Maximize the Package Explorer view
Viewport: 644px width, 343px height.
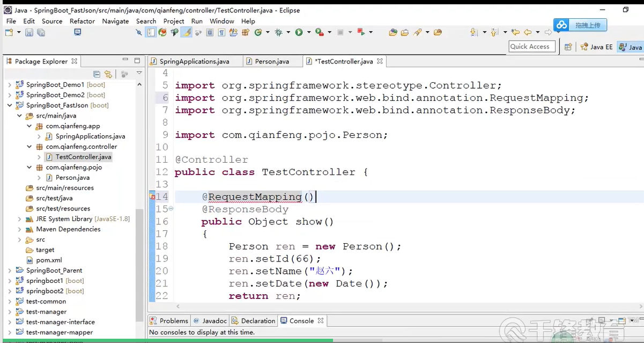[137, 60]
